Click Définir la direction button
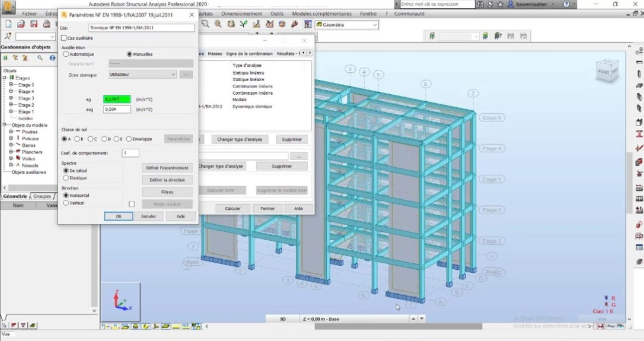 167,180
